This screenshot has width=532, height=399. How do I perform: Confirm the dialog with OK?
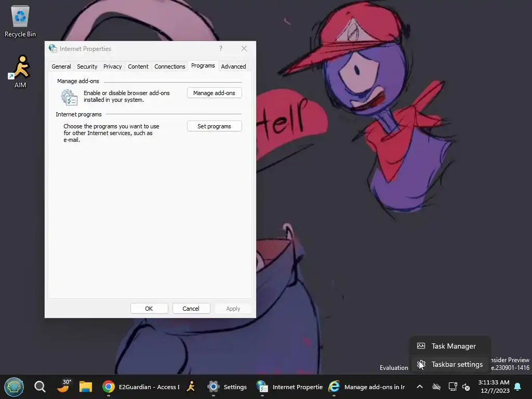149,309
